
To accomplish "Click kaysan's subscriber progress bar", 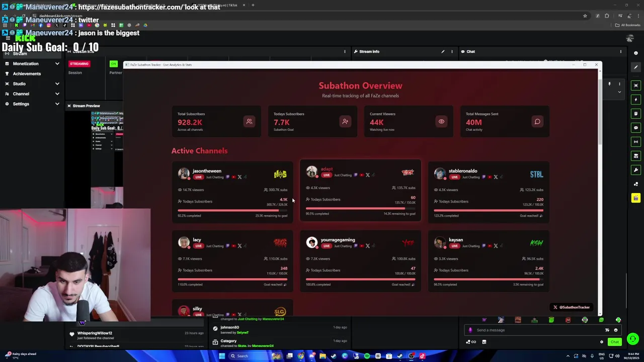I will 489,280.
